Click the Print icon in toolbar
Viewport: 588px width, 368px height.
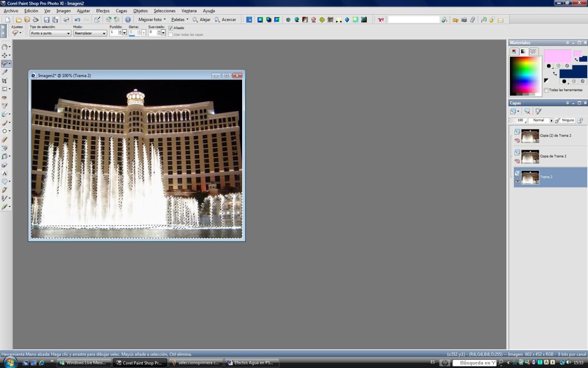(x=67, y=20)
